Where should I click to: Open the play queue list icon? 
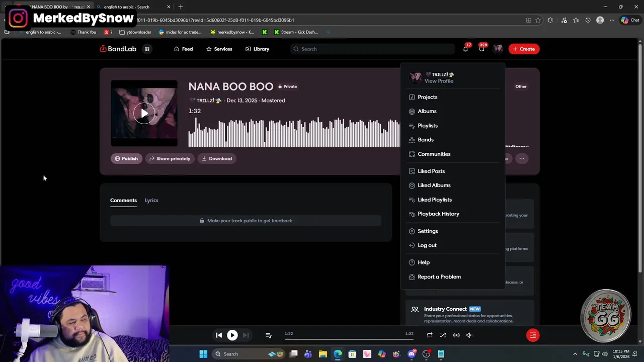[268, 335]
